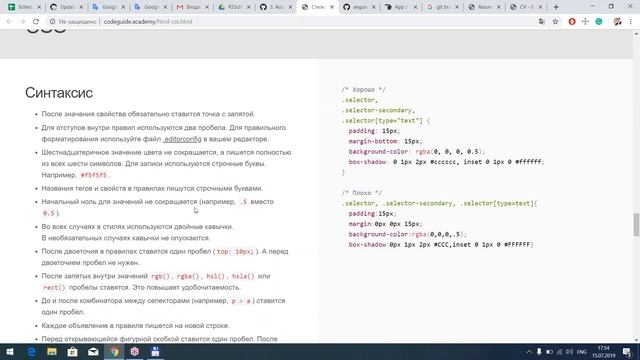Screen dimensions: 640x360
Task: Switch to the 'App /' tab
Action: [x=400, y=7]
